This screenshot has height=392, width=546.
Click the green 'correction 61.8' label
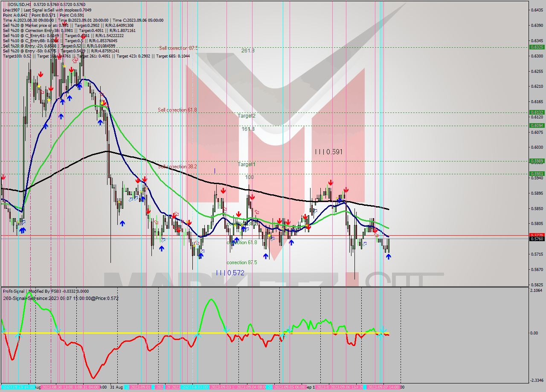pos(242,242)
